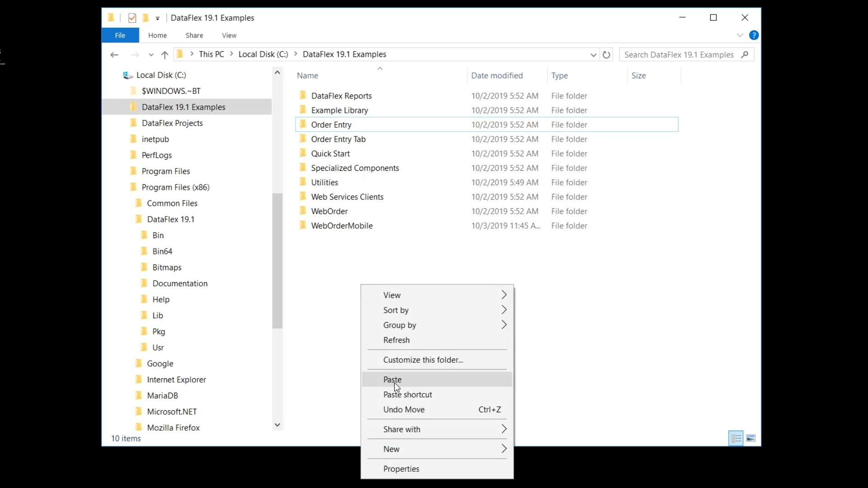Select Properties in the context menu

(401, 469)
